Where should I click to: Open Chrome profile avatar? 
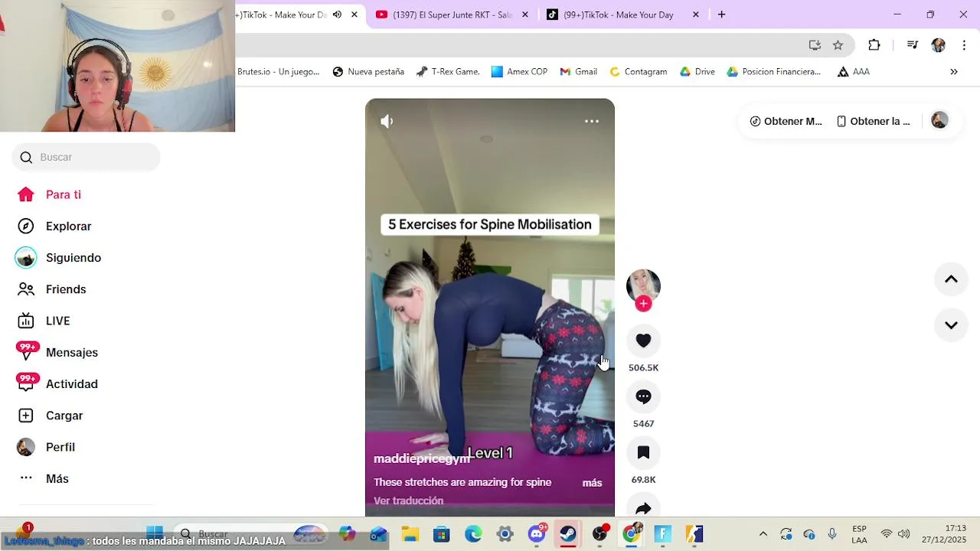(938, 45)
